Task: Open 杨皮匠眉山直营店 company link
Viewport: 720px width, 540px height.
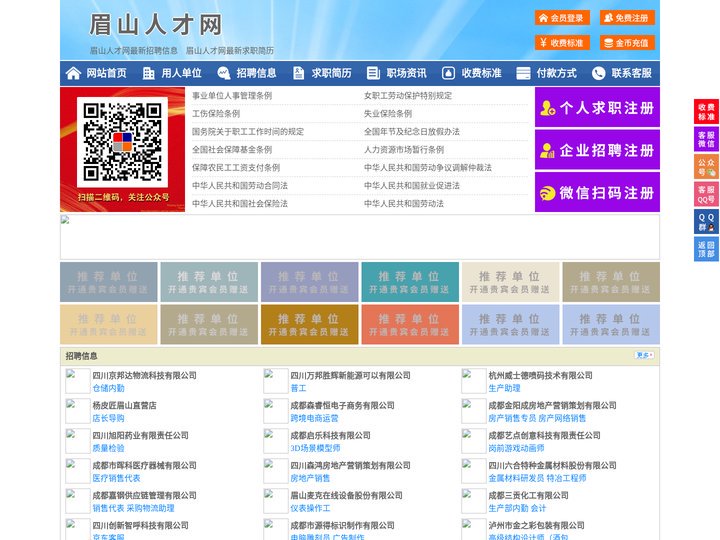Action: (124, 405)
